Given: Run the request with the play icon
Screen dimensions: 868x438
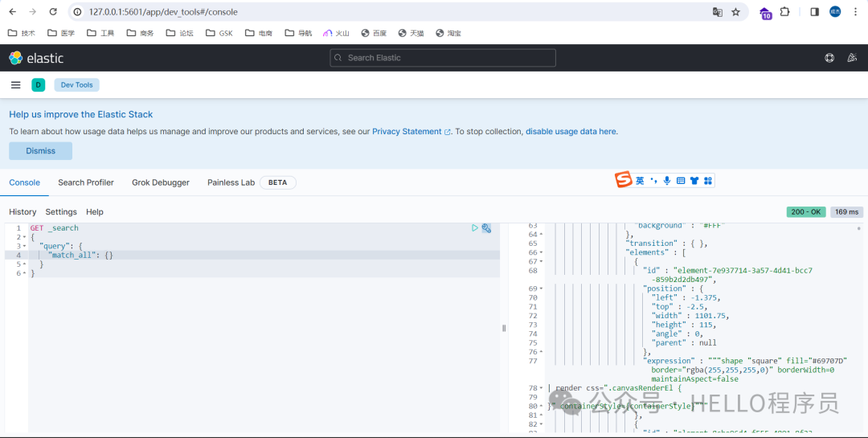Looking at the screenshot, I should (474, 227).
